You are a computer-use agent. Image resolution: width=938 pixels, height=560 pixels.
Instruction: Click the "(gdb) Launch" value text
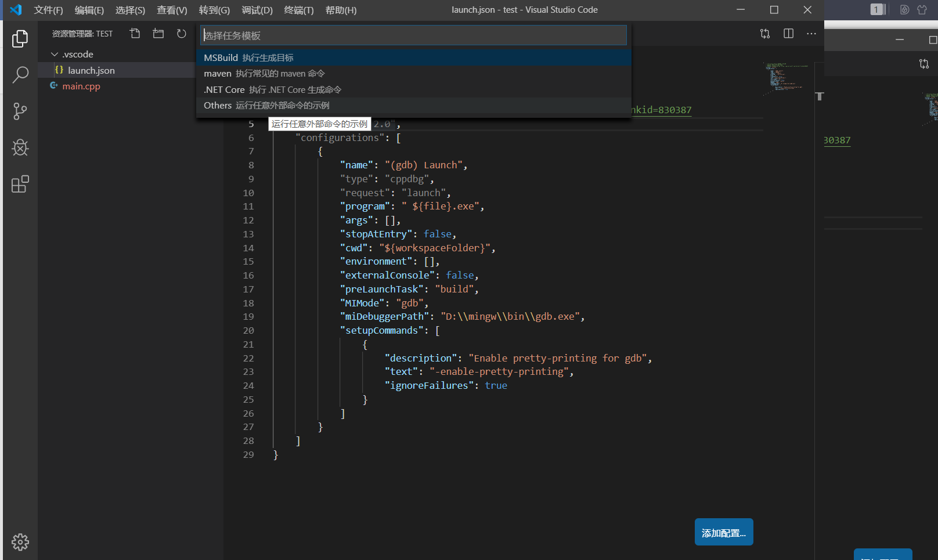coord(424,165)
